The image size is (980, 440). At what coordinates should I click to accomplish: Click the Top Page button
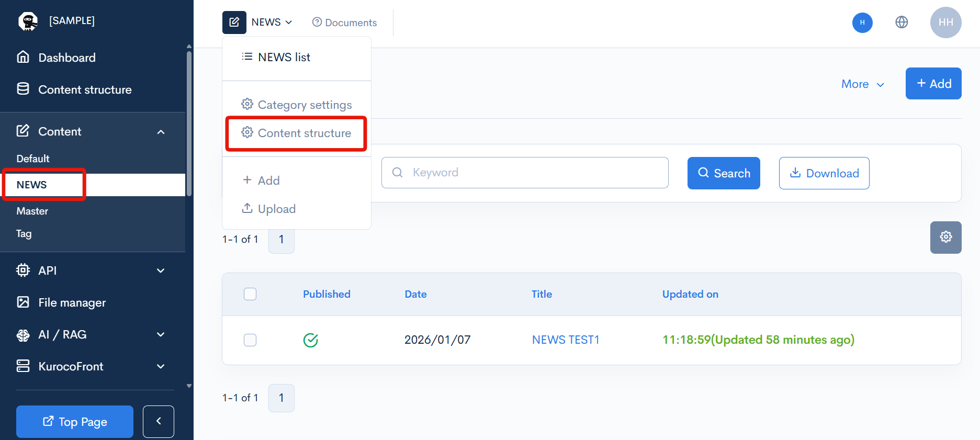(75, 422)
